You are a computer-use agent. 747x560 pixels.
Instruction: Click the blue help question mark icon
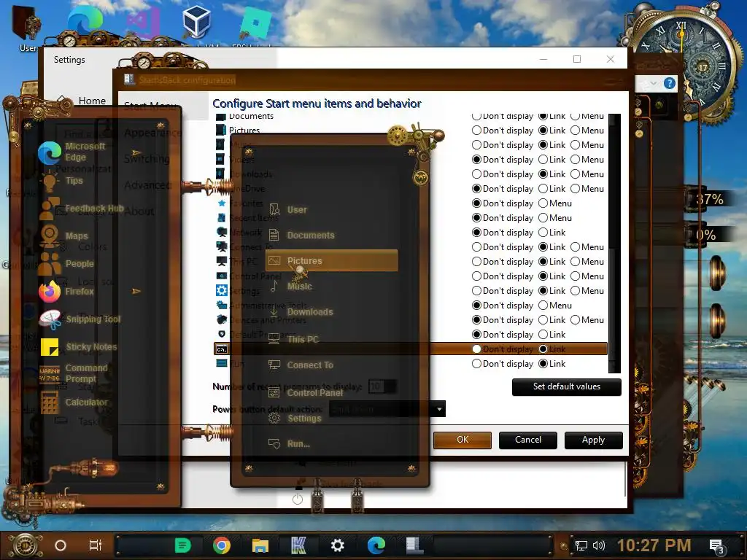pyautogui.click(x=670, y=83)
